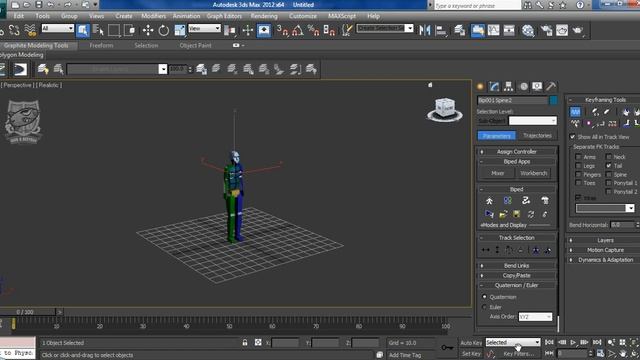Expand the Layers rollout

(x=605, y=240)
